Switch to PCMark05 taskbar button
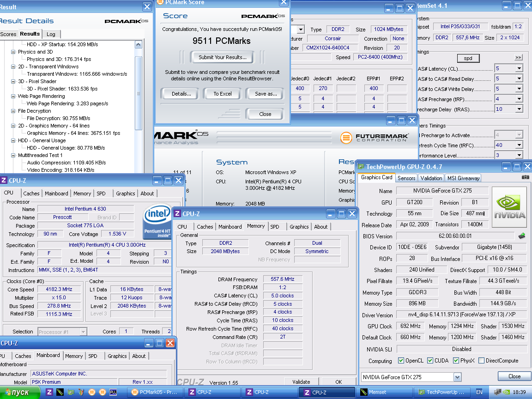The height and width of the screenshot is (399, 532). tap(155, 392)
